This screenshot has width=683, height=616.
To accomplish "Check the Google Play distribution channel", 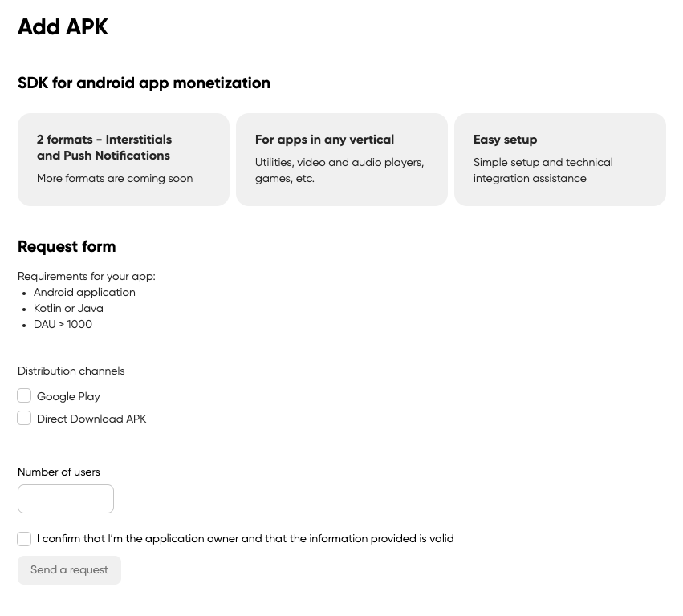I will pyautogui.click(x=24, y=395).
